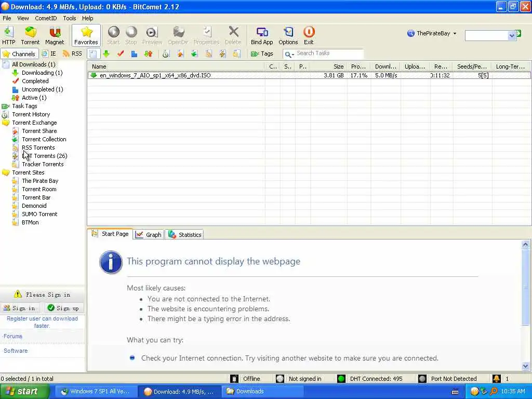Screen dimensions: 532x399
Task: Switch to the Channels sidebar tab
Action: (x=19, y=54)
